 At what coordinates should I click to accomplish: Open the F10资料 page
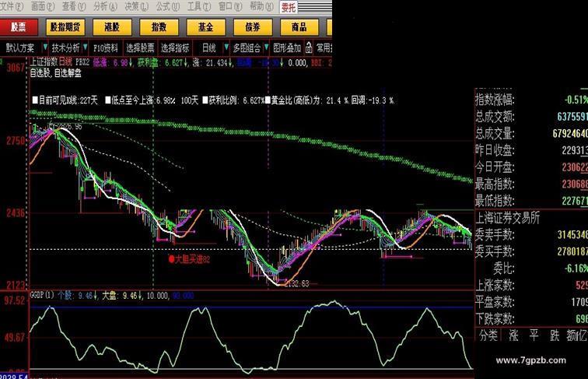(x=105, y=48)
